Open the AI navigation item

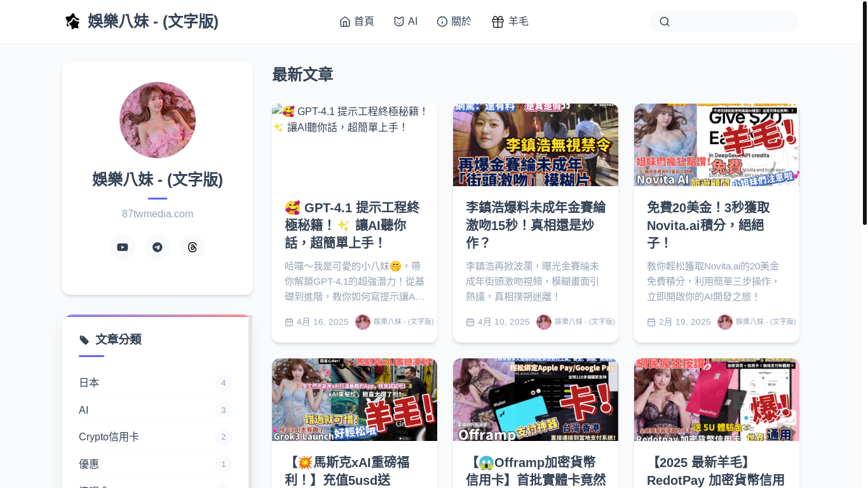(x=406, y=22)
